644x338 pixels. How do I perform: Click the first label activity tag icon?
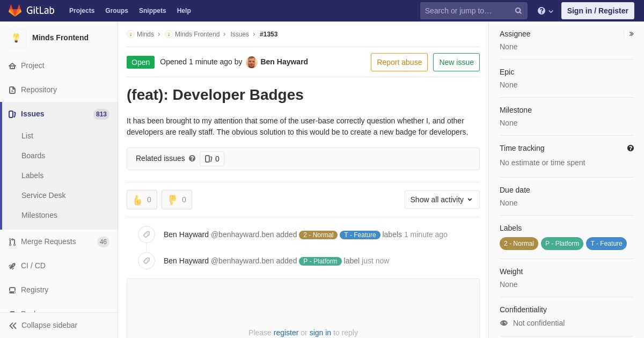(x=147, y=234)
